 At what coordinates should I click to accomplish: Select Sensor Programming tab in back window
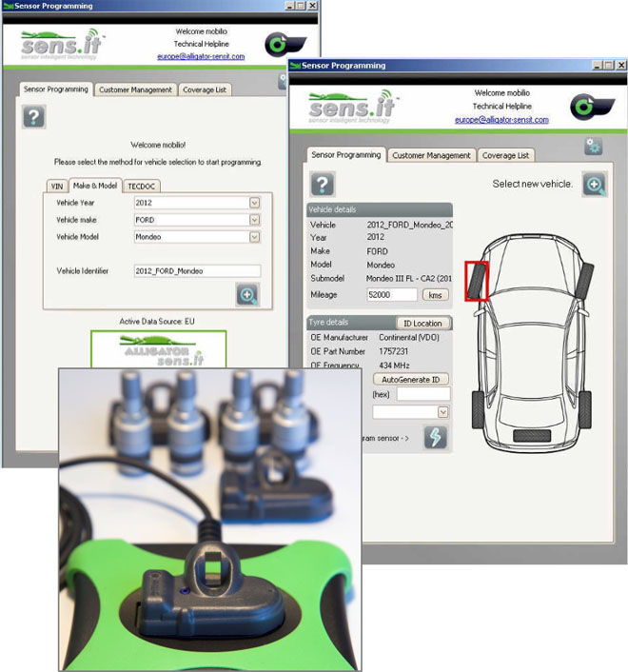point(56,89)
